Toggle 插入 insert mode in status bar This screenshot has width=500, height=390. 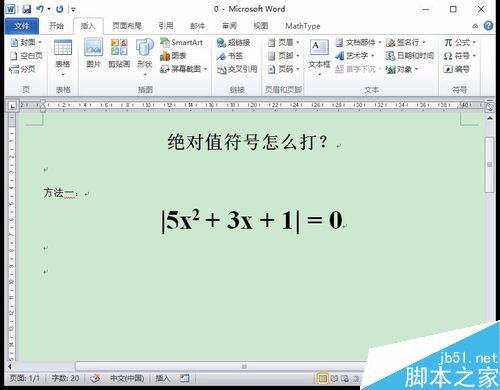[163, 378]
